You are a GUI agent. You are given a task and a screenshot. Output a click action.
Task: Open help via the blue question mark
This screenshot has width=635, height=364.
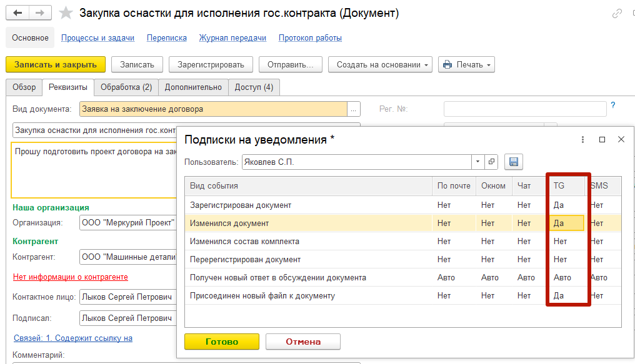coord(612,105)
